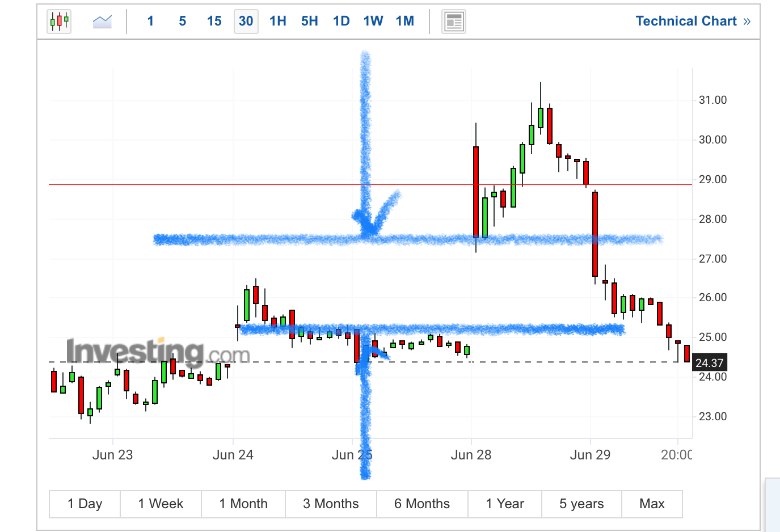The width and height of the screenshot is (780, 532).
Task: Show the 1 Day range
Action: point(85,504)
